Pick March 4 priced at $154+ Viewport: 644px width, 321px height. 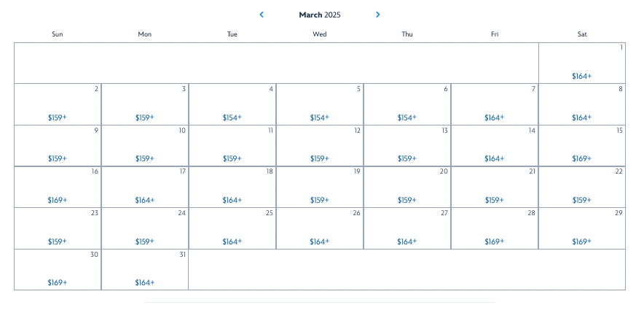232,104
